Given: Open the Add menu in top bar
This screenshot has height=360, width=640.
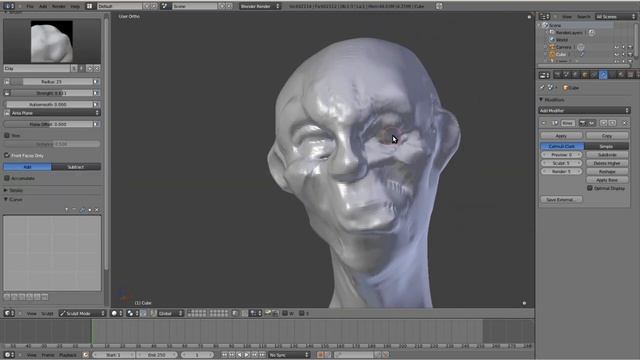Looking at the screenshot, I should [x=43, y=7].
